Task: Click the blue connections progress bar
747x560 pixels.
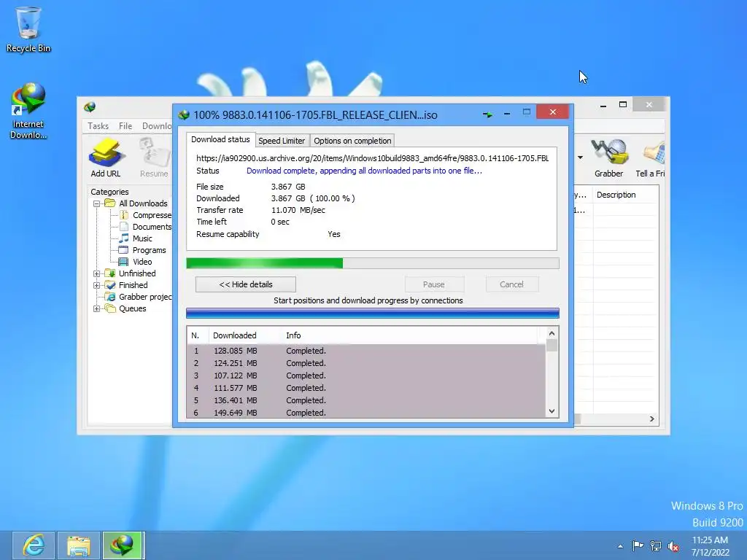Action: click(373, 313)
